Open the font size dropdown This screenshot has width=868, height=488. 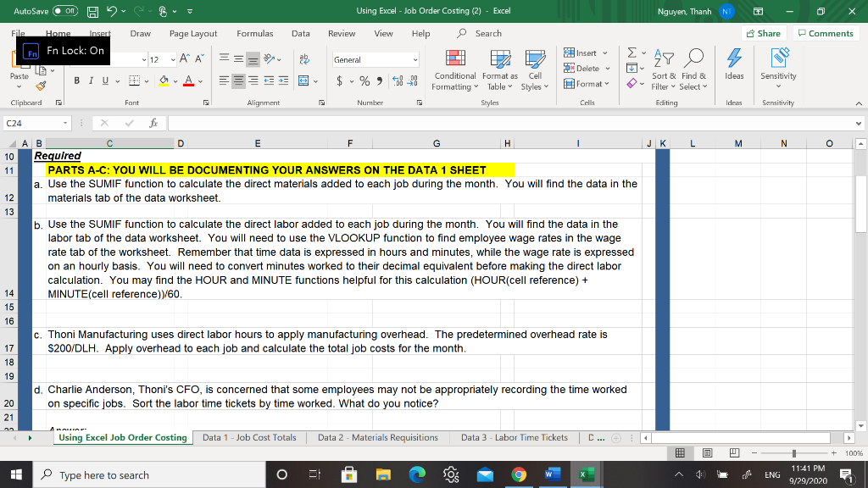click(x=172, y=61)
